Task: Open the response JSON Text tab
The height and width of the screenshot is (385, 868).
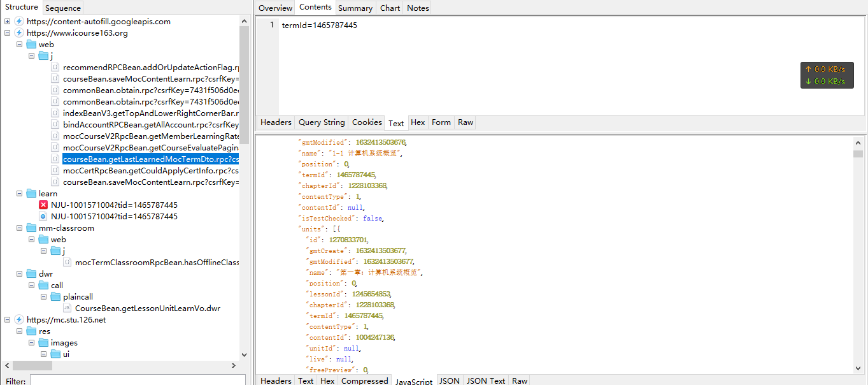Action: (486, 381)
